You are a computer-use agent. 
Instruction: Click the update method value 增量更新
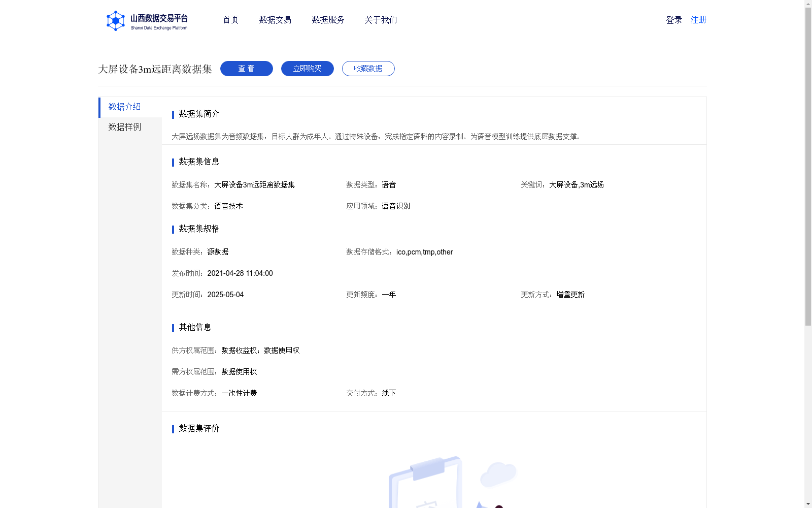tap(570, 295)
